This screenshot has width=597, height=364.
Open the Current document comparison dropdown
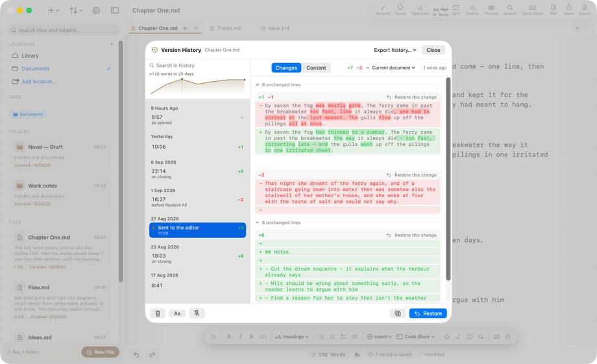(x=393, y=67)
